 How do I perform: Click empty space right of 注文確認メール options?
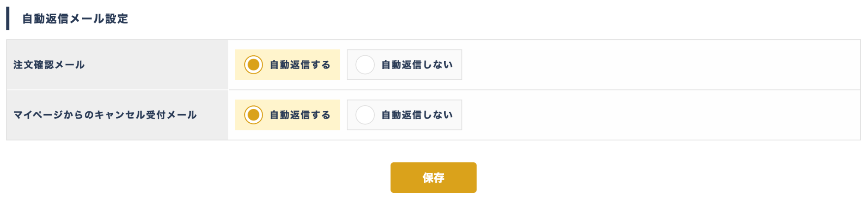pos(657,65)
